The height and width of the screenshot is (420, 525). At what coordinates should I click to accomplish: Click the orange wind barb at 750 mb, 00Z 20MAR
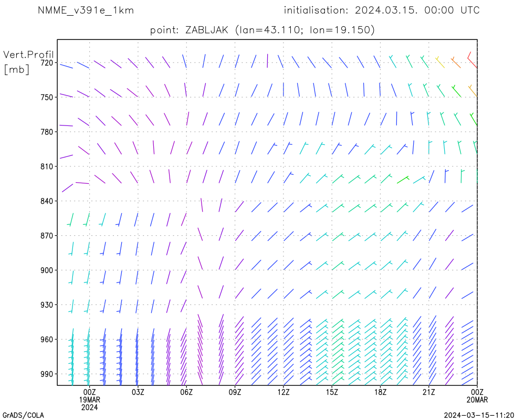473,91
